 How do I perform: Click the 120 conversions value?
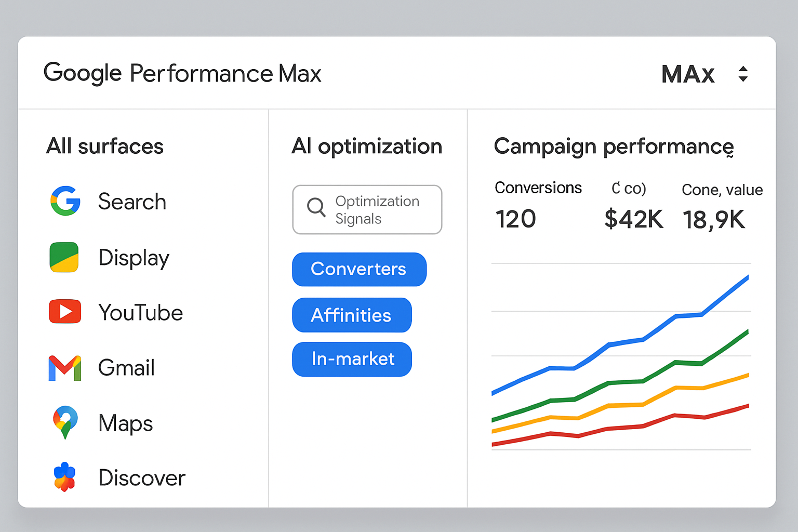pyautogui.click(x=515, y=219)
